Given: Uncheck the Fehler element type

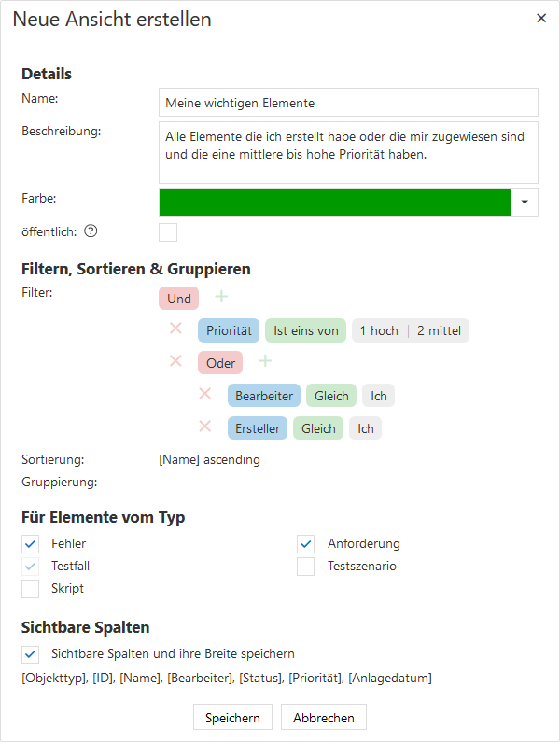Looking at the screenshot, I should point(31,543).
